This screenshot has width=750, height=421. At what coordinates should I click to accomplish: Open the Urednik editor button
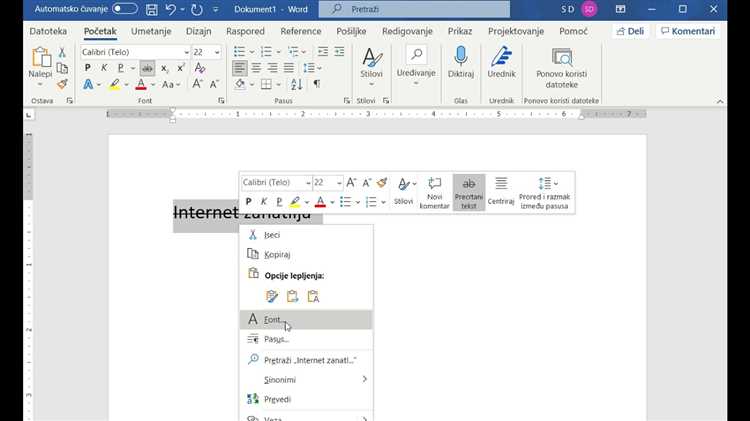pyautogui.click(x=501, y=62)
